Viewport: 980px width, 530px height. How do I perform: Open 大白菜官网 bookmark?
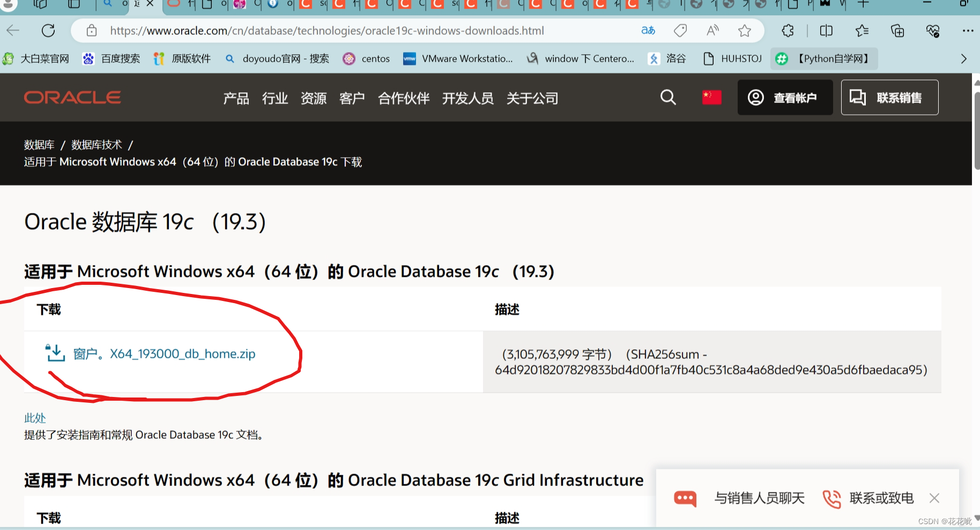pyautogui.click(x=36, y=58)
